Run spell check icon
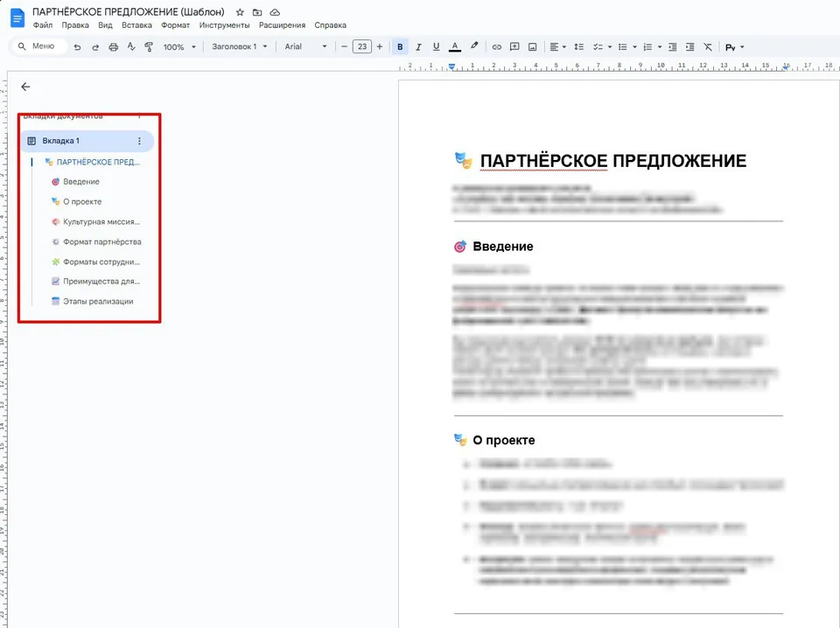This screenshot has width=840, height=628. coord(131,47)
